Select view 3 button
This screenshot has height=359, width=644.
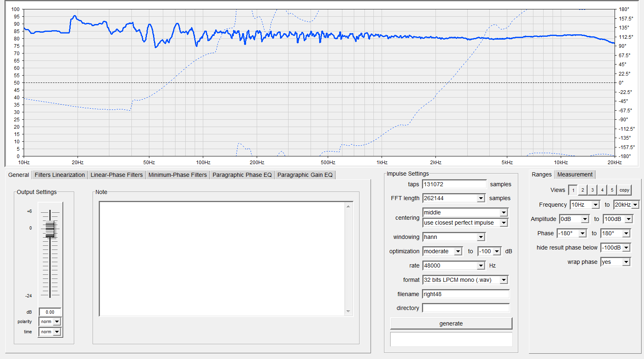pos(593,190)
